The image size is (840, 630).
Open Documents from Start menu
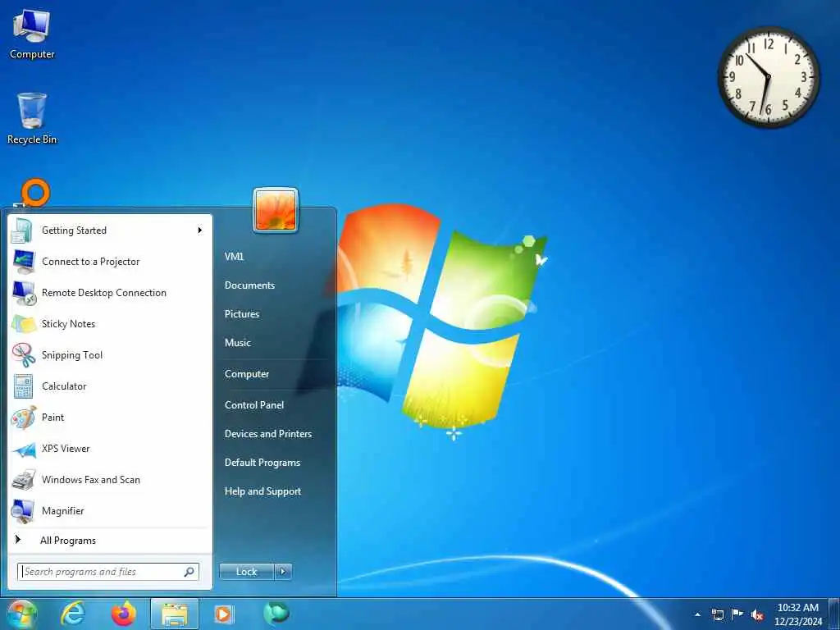[x=249, y=285]
